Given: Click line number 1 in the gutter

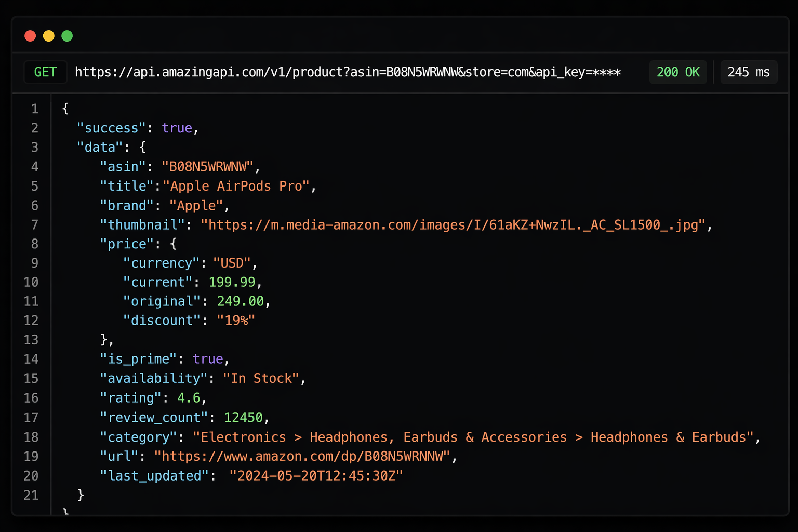Looking at the screenshot, I should (x=35, y=109).
